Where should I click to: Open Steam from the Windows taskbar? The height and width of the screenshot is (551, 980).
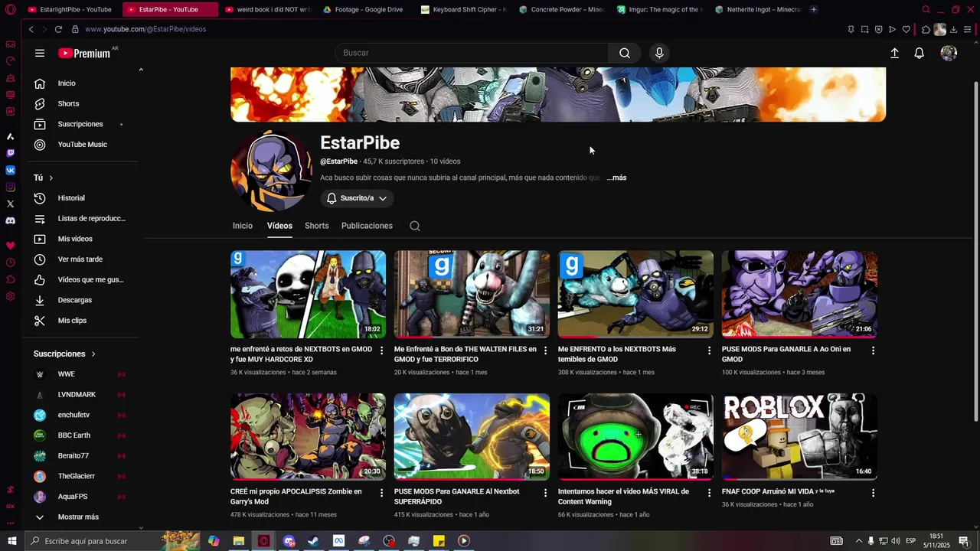click(313, 541)
